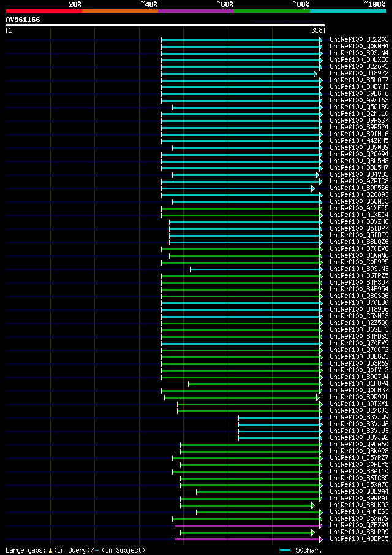This screenshot has height=555, width=392.
Task: Click the green ~80% legend segment
Action: [x=272, y=11]
